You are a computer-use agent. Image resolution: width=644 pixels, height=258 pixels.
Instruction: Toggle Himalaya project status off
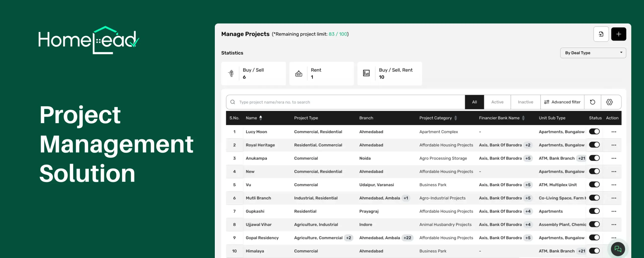click(x=595, y=251)
